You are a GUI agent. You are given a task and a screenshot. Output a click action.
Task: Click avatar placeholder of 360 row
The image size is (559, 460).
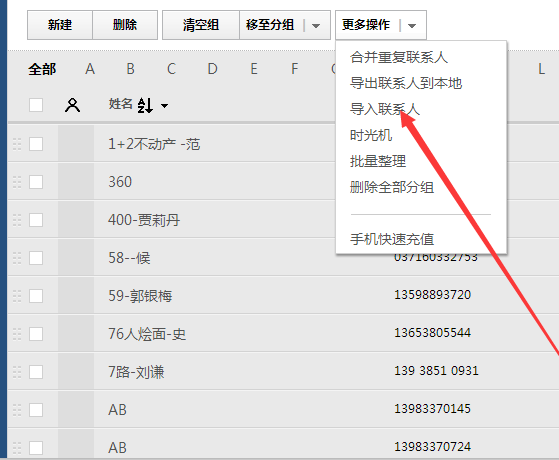coord(76,182)
